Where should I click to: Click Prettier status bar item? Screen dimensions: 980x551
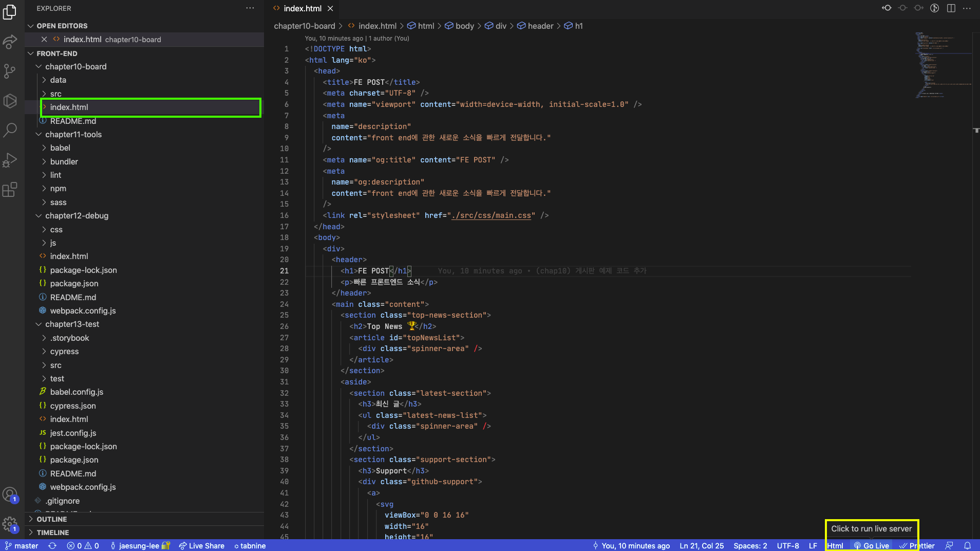[917, 546]
